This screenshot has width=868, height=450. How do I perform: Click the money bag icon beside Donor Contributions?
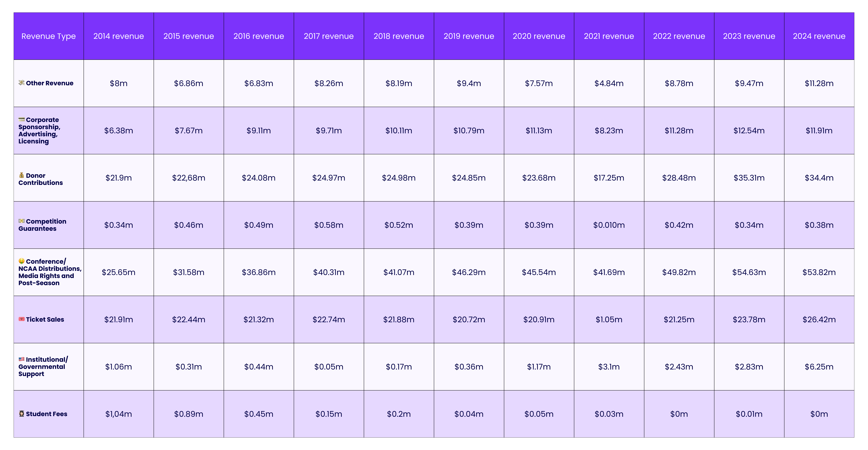pos(22,175)
